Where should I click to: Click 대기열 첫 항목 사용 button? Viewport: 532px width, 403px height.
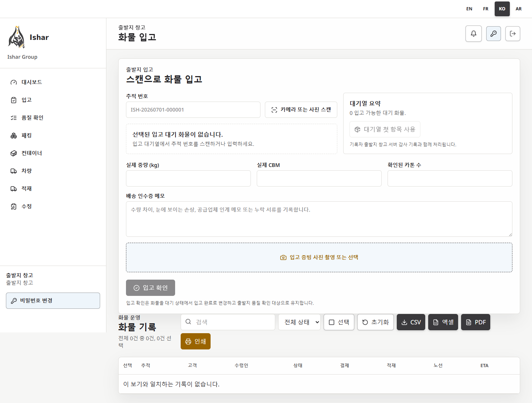point(385,129)
